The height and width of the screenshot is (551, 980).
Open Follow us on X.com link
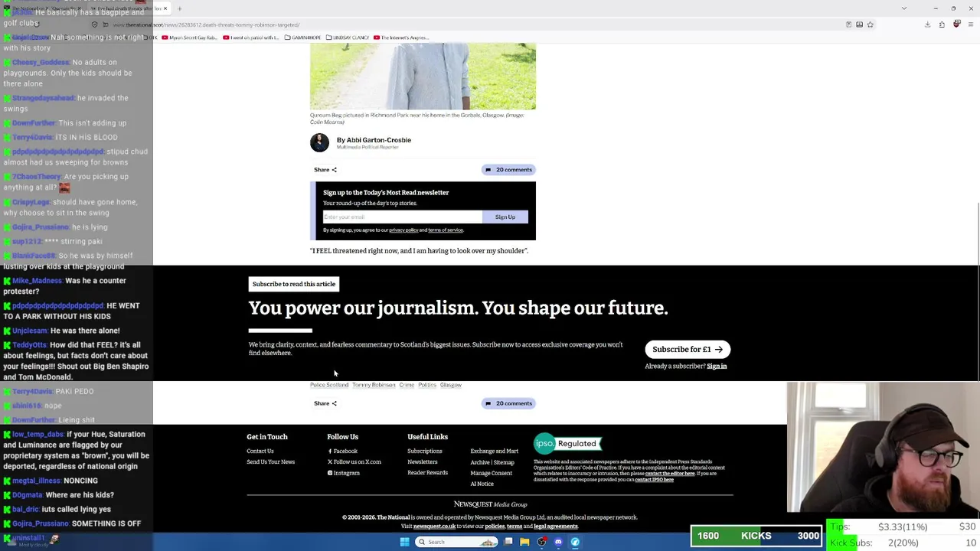[x=354, y=462]
